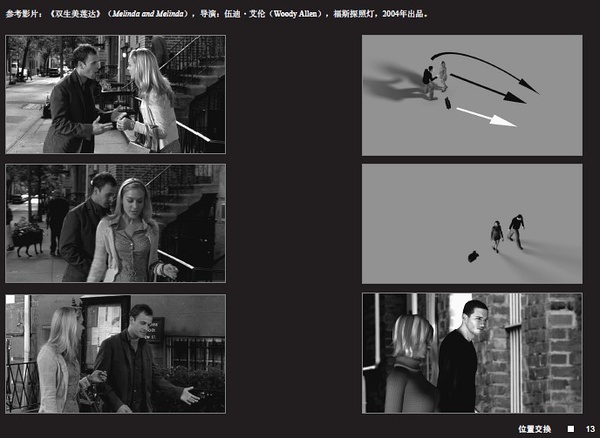This screenshot has height=438, width=600.
Task: Click the overhead diagram with movement arrows
Action: 472,95
